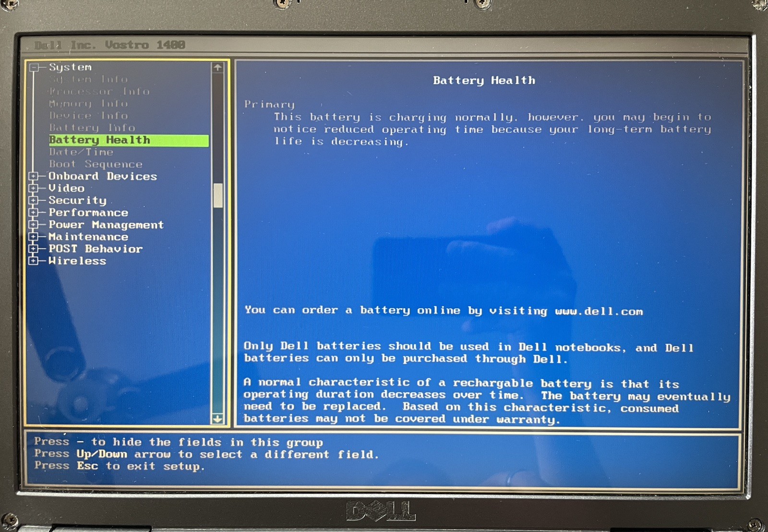Select the Device Info entry
This screenshot has height=532, width=768.
coord(88,116)
